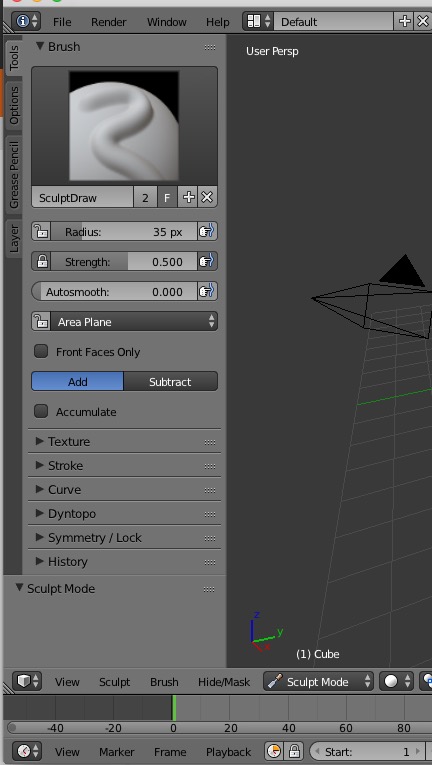Select the Add direction
Image resolution: width=432 pixels, height=765 pixels.
pos(78,382)
